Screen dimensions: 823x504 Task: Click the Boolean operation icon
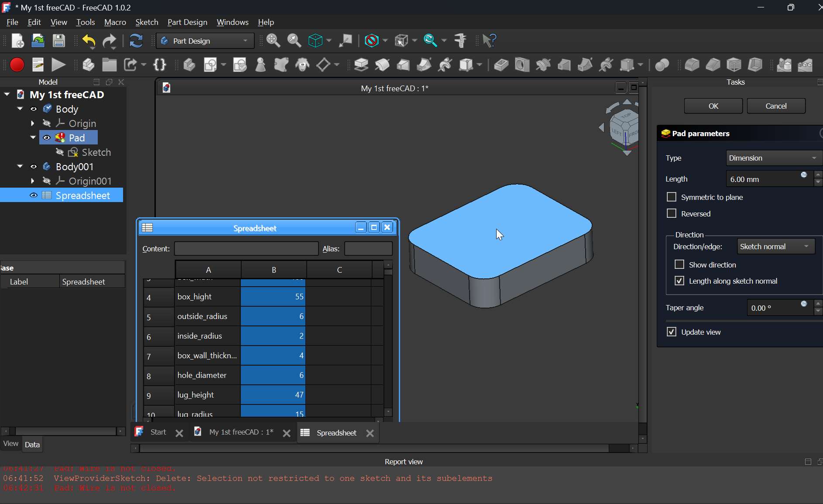662,65
